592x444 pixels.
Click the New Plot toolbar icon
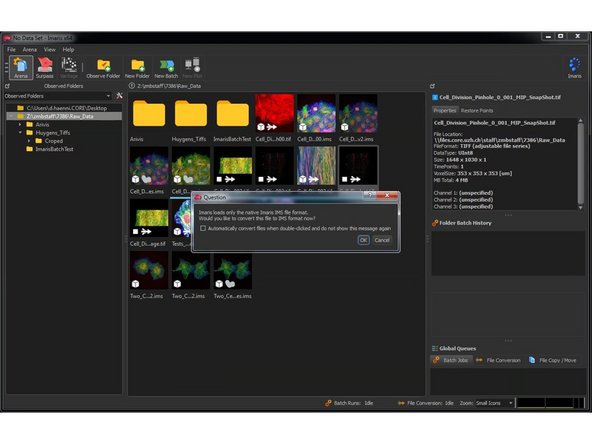tap(193, 67)
